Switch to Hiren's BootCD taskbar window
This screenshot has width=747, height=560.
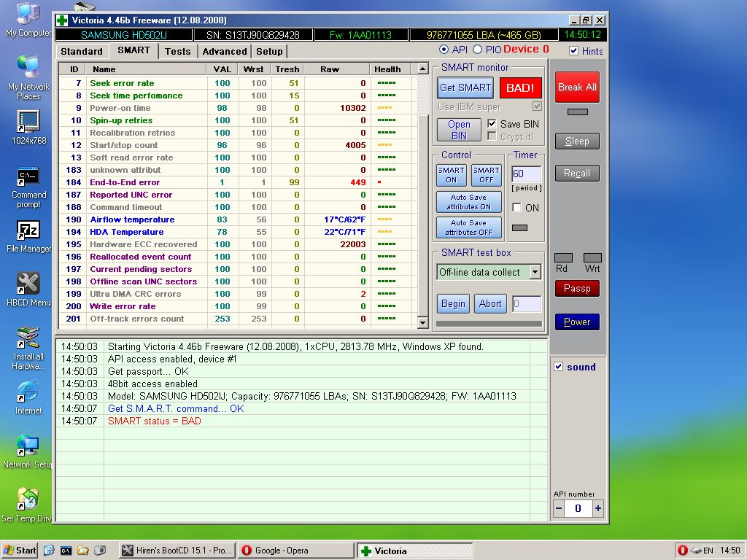[x=177, y=551]
